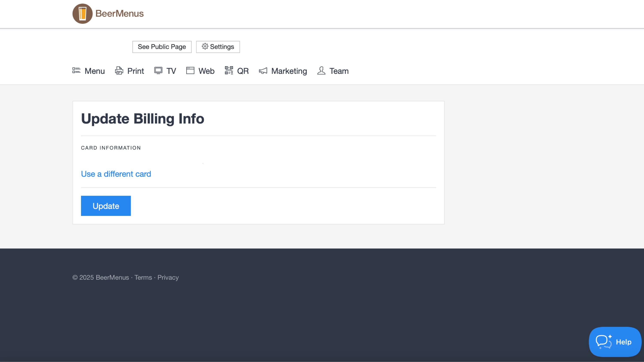The image size is (644, 362).
Task: Open the Menu tab
Action: 94,71
